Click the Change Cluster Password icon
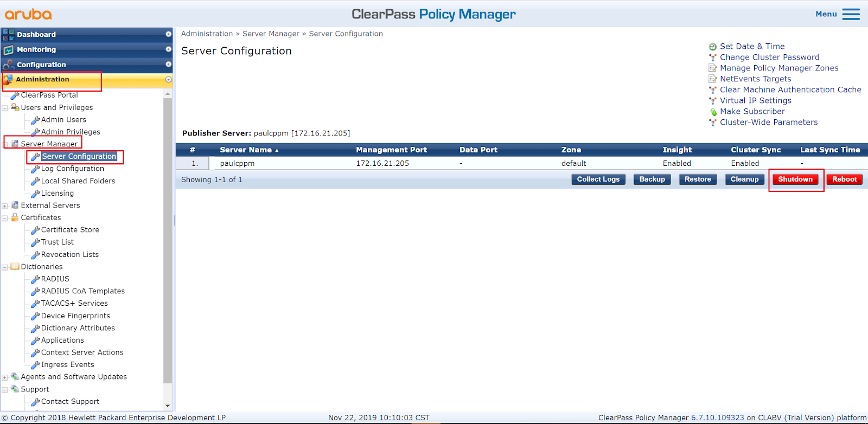Image resolution: width=868 pixels, height=424 pixels. 713,57
